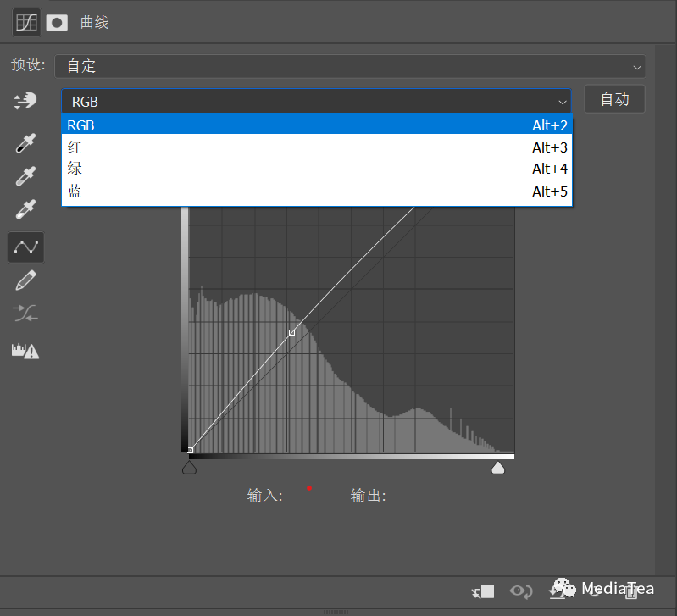Select the white point eyedropper

pyautogui.click(x=25, y=209)
